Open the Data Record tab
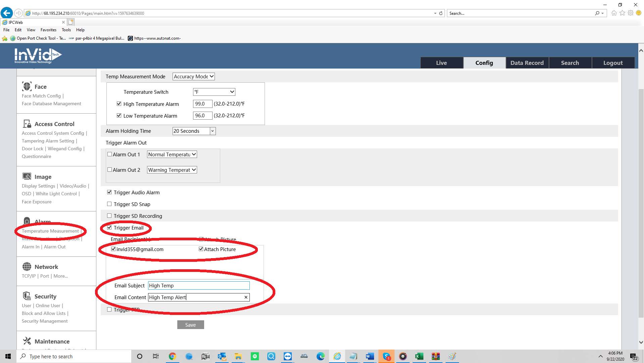Viewport: 644px width, 363px height. (527, 63)
